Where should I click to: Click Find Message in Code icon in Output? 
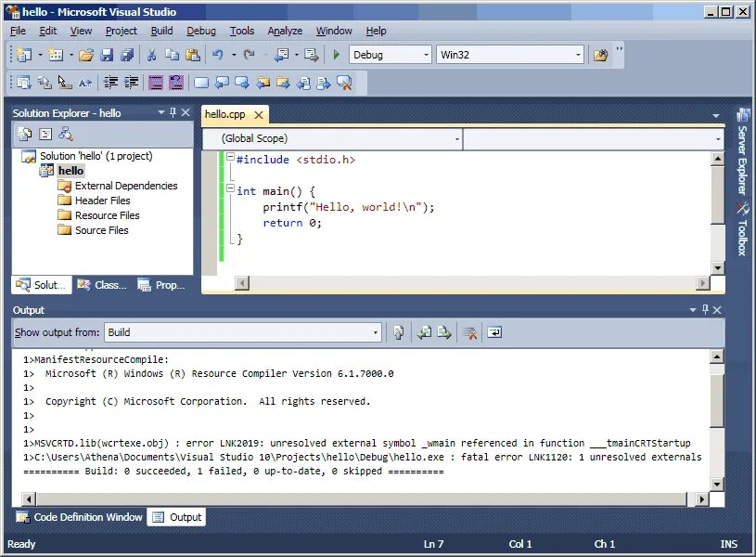click(x=398, y=332)
